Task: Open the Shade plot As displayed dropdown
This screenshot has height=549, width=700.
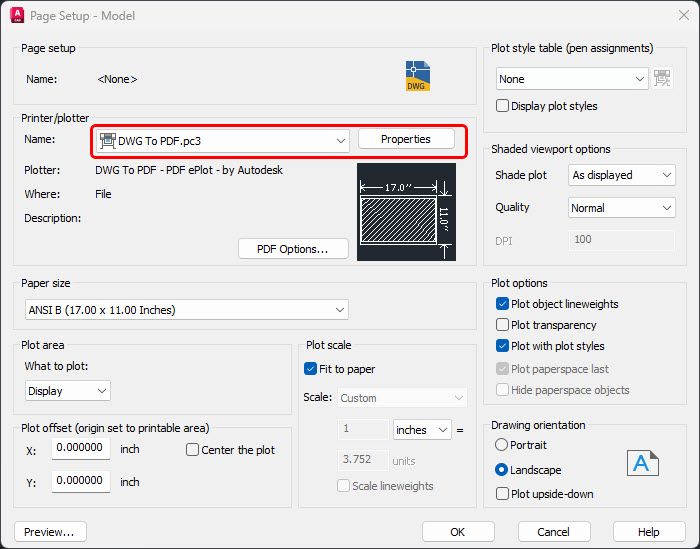Action: click(x=621, y=175)
